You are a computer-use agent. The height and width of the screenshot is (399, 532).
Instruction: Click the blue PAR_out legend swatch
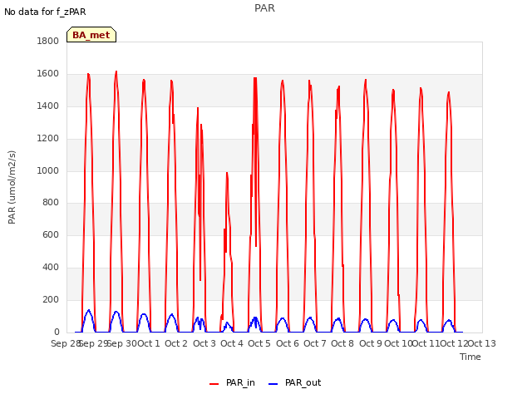pos(273,384)
